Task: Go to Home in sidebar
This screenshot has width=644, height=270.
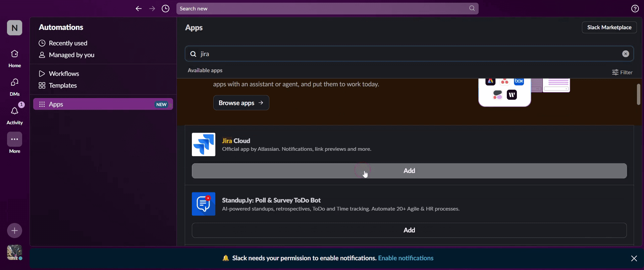Action: [x=14, y=58]
